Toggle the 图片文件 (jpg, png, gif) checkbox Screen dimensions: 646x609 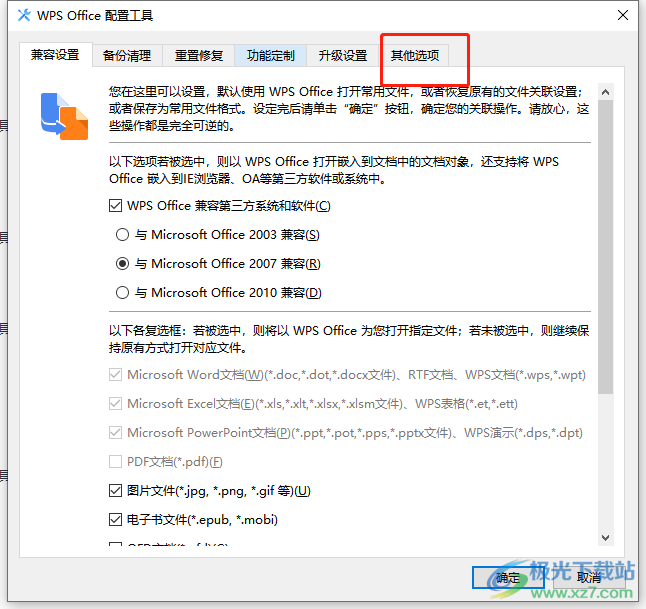pyautogui.click(x=115, y=491)
